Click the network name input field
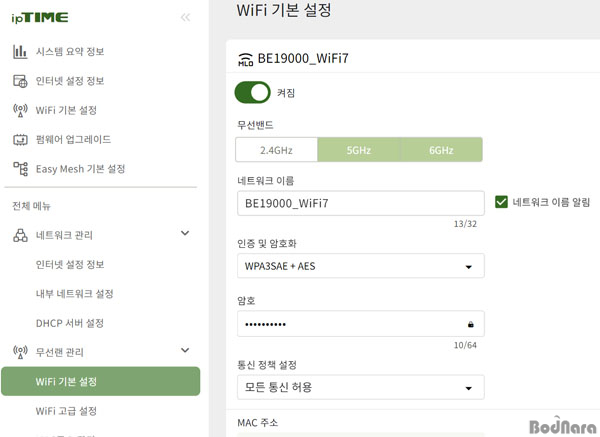Viewport: 600px width, 437px height. tap(360, 203)
